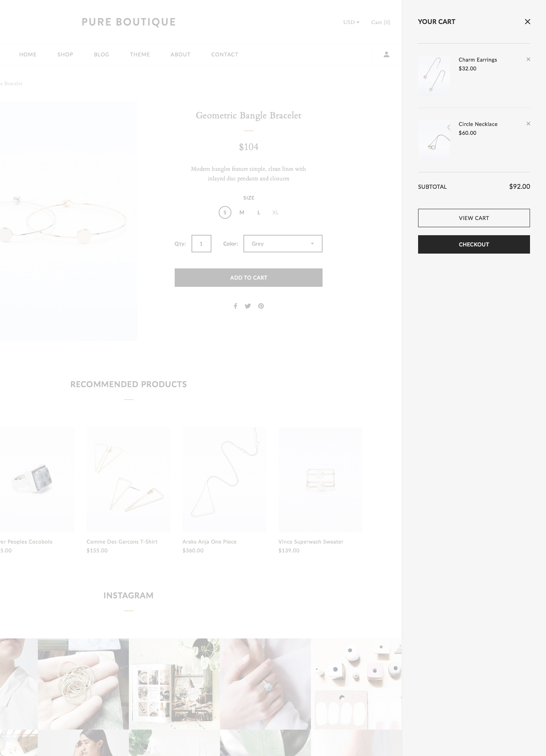Expand the USD currency selector
Image resolution: width=546 pixels, height=756 pixels.
coord(351,22)
